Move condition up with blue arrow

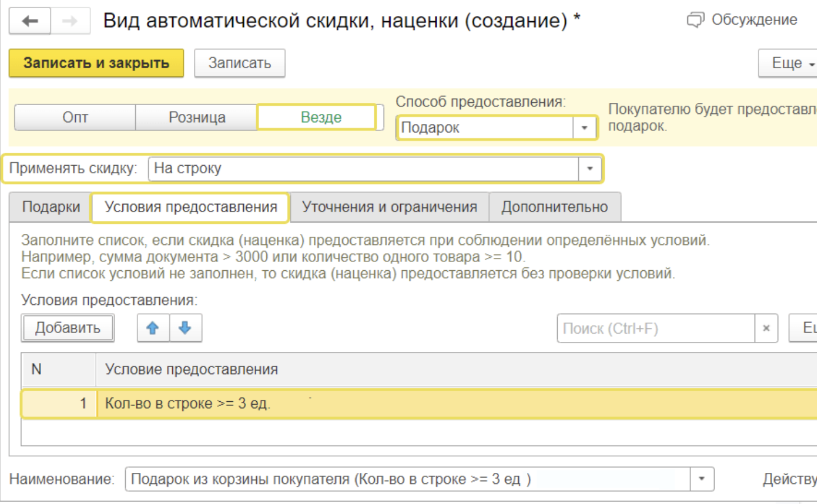point(153,328)
